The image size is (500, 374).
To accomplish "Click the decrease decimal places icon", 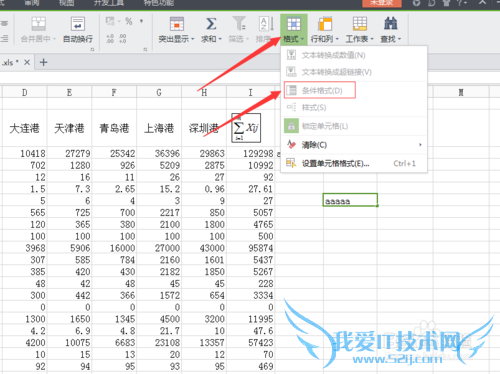I will click(122, 39).
